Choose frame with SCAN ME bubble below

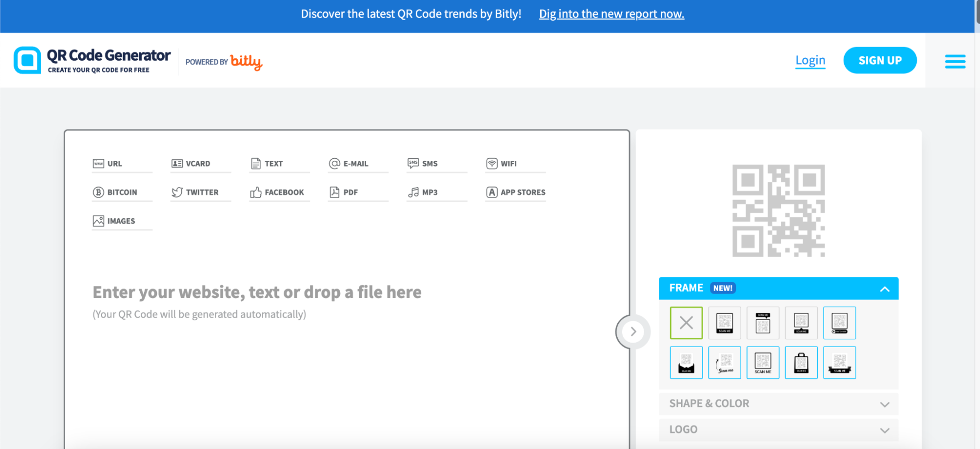coord(801,323)
